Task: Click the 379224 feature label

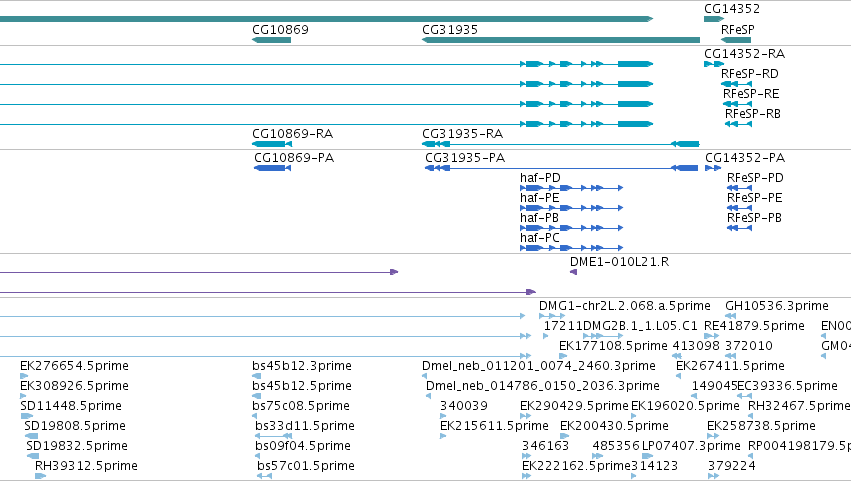Action: pyautogui.click(x=732, y=466)
